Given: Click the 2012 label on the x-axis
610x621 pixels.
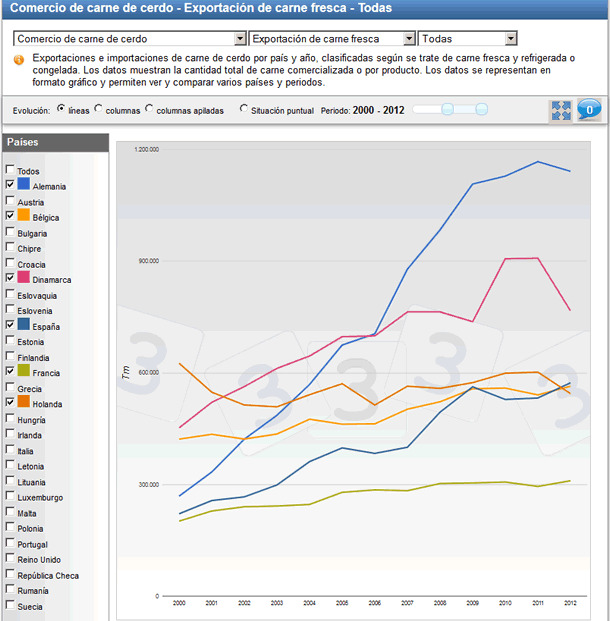Looking at the screenshot, I should tap(570, 603).
